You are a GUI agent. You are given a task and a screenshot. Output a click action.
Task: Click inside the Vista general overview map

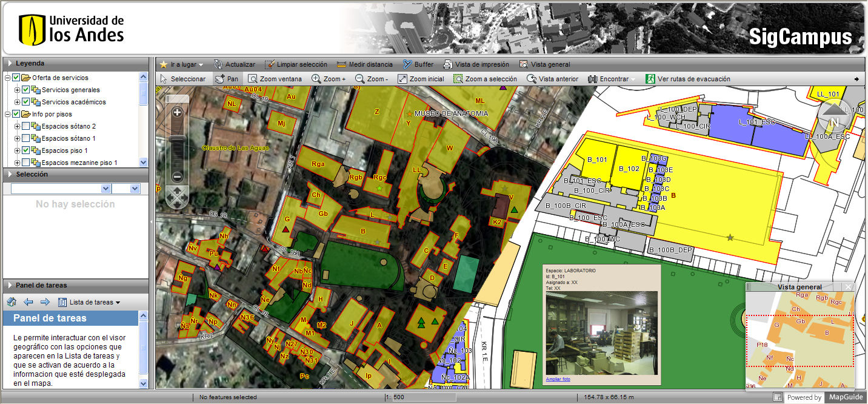coord(800,340)
